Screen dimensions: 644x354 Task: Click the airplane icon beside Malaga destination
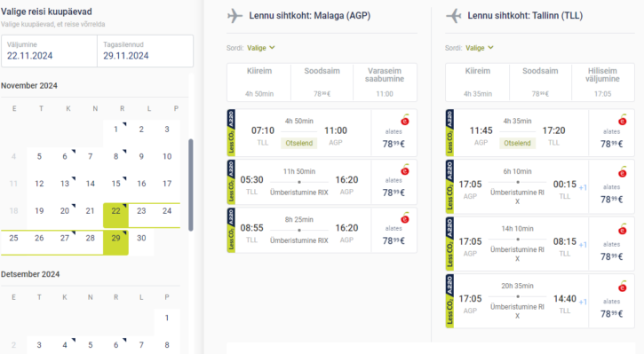click(235, 16)
